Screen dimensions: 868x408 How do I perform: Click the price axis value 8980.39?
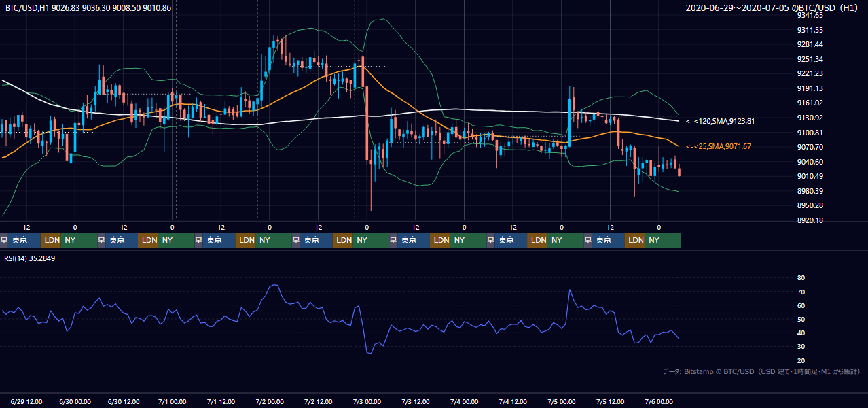coord(810,191)
